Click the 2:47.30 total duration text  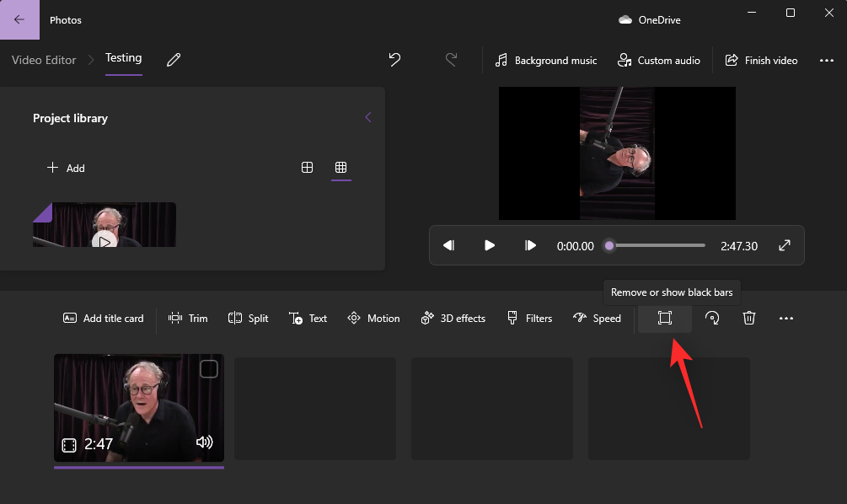(x=739, y=246)
